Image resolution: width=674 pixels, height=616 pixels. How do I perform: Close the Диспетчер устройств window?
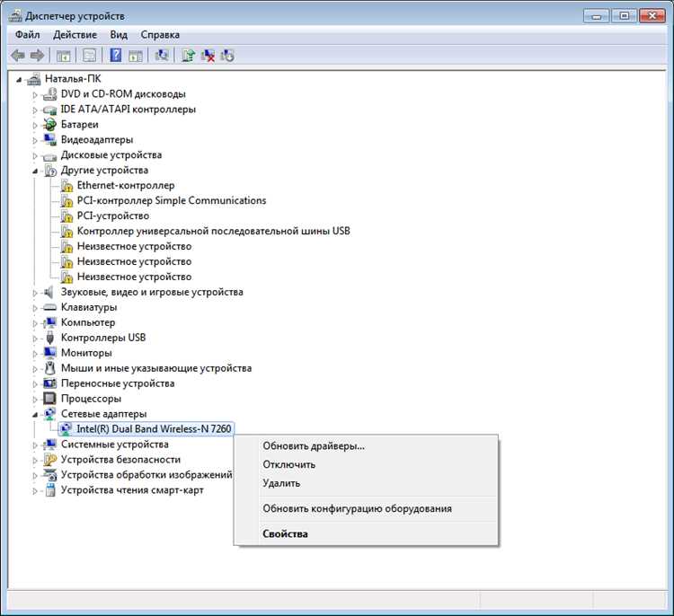[x=652, y=16]
